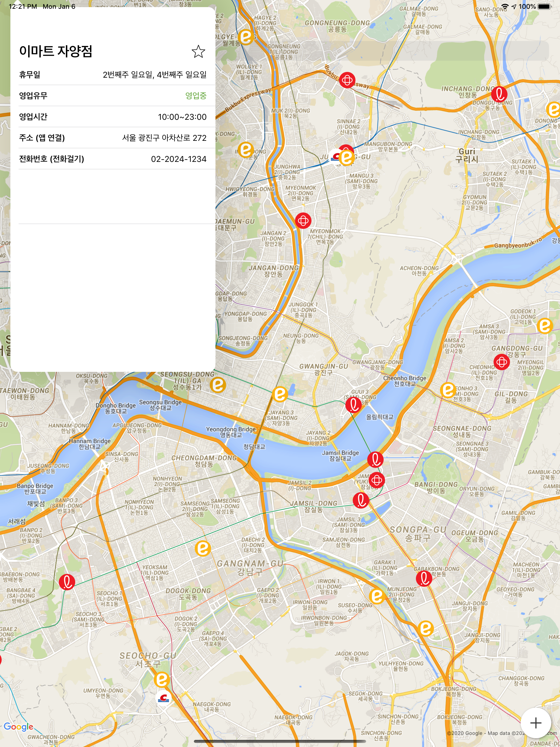Select the Emart marker near Godeok 1-dong
The width and height of the screenshot is (560, 747).
[544, 326]
